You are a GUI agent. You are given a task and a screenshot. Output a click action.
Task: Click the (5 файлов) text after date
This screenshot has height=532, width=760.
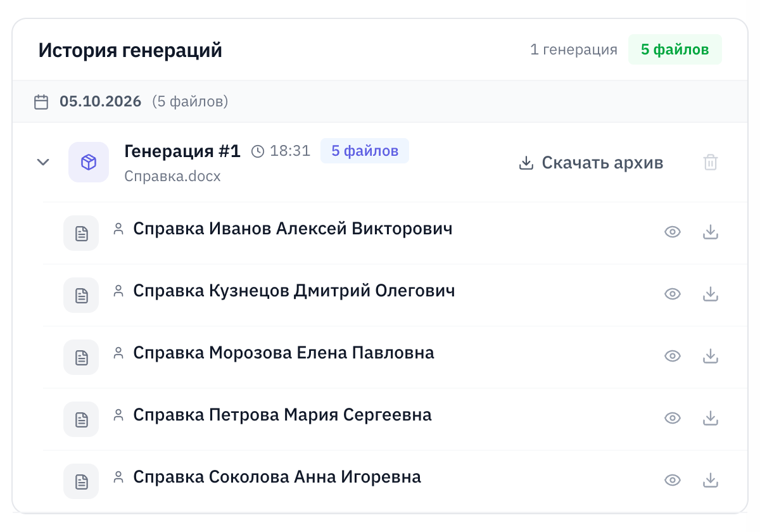pyautogui.click(x=190, y=101)
